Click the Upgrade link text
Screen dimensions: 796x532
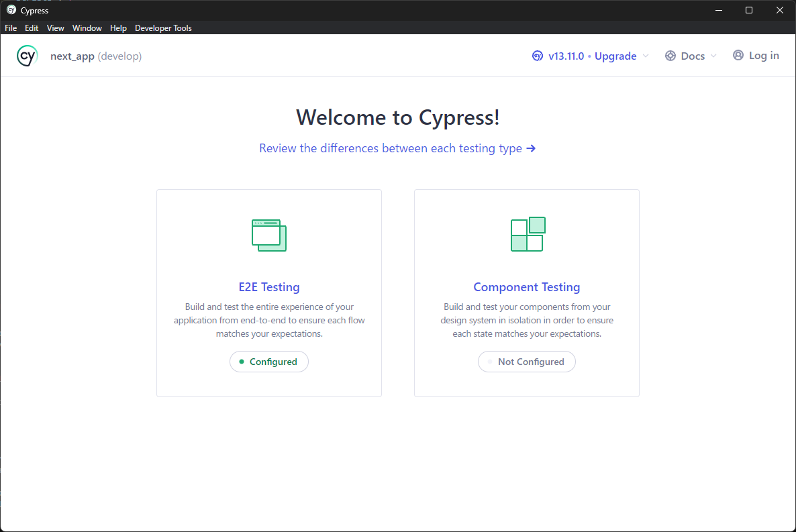click(615, 56)
